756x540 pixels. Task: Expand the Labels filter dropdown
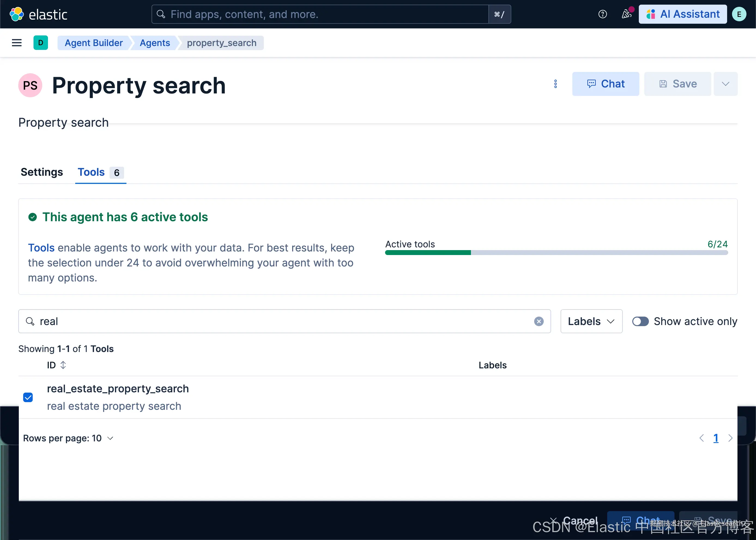[591, 321]
